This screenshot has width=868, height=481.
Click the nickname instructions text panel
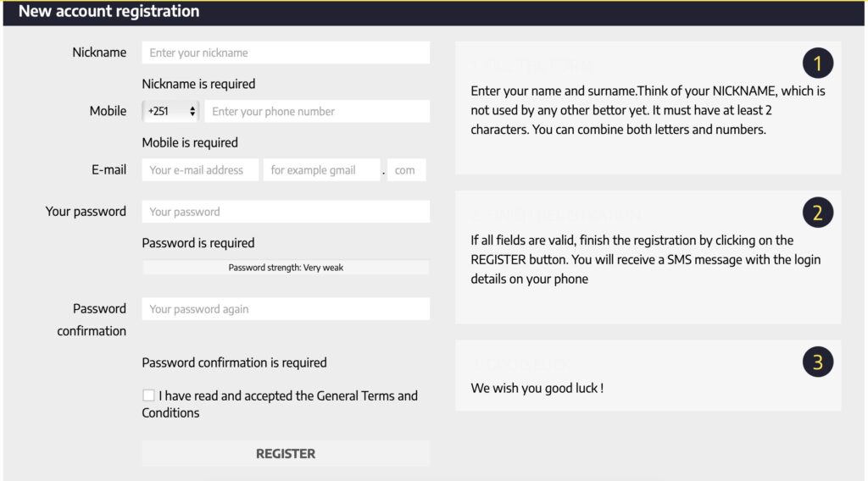[x=648, y=108]
